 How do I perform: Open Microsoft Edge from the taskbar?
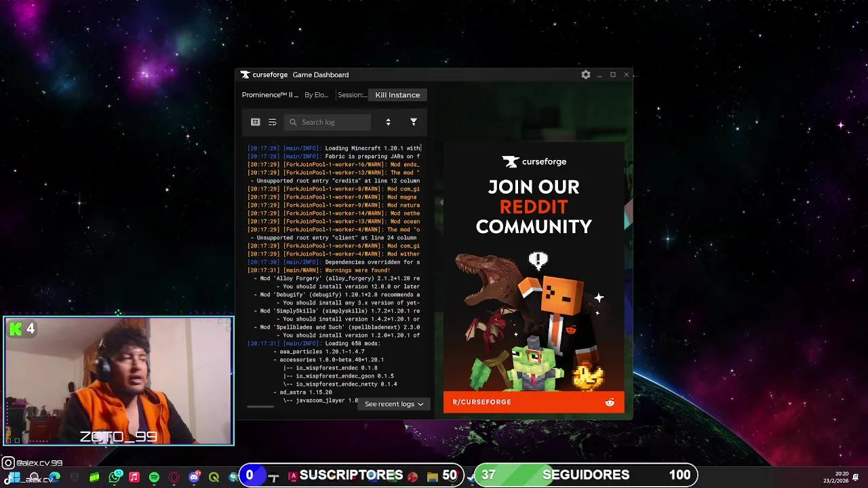[x=55, y=477]
